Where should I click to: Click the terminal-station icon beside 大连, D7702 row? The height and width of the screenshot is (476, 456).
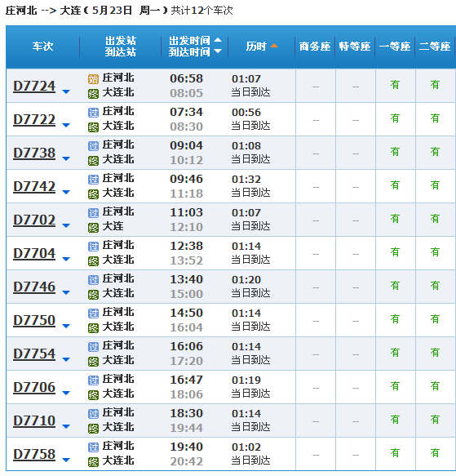(93, 227)
